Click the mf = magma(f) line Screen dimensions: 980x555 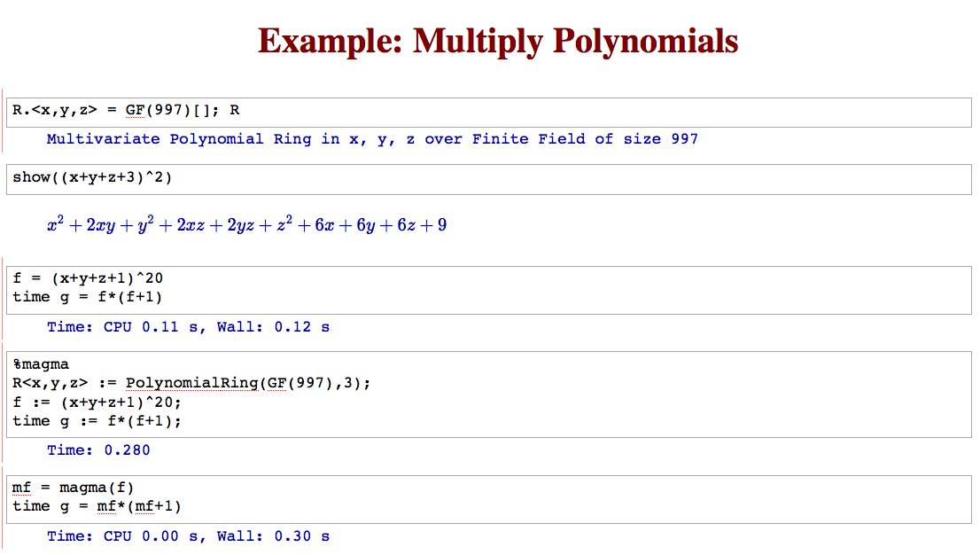click(x=74, y=488)
